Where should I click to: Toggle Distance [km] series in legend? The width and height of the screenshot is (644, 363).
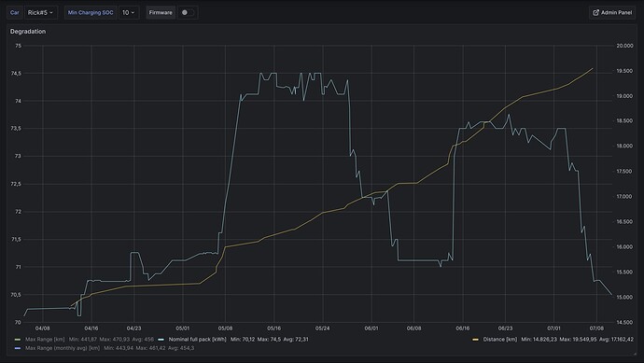(x=500, y=339)
